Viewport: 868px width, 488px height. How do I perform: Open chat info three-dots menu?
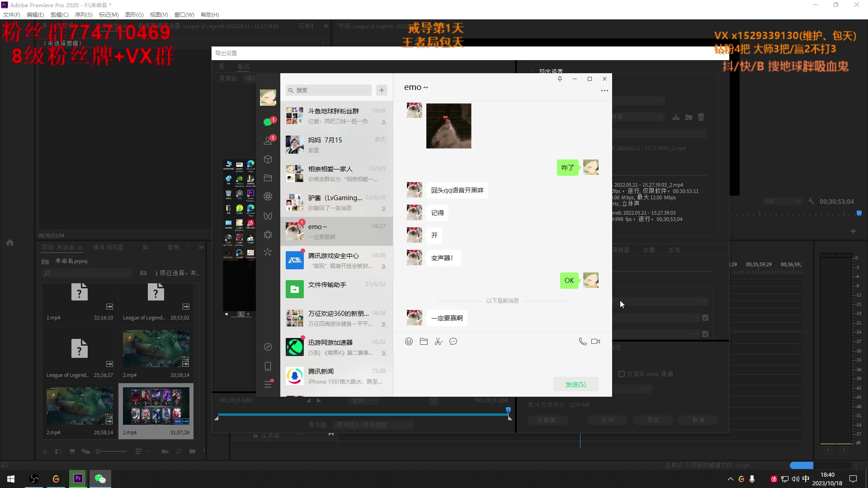[604, 91]
